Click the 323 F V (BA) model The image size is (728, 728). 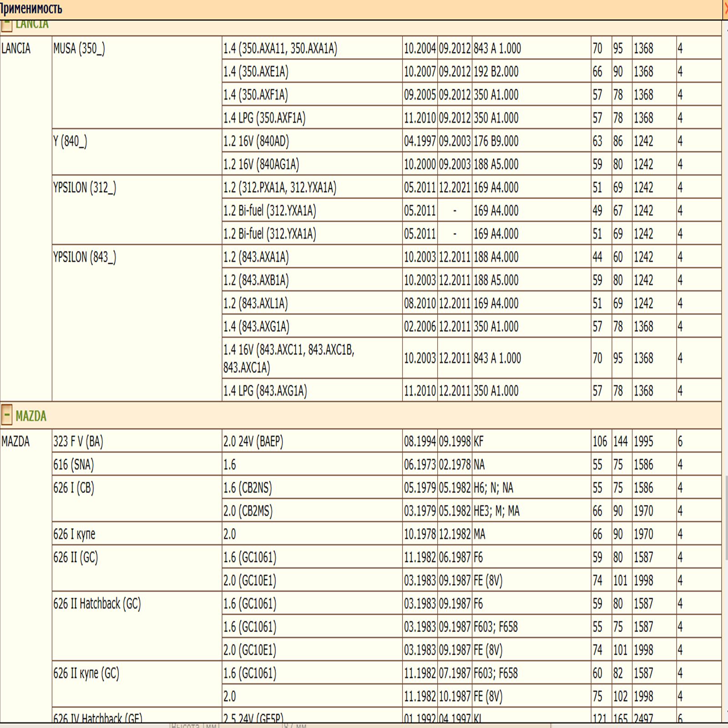pos(78,441)
